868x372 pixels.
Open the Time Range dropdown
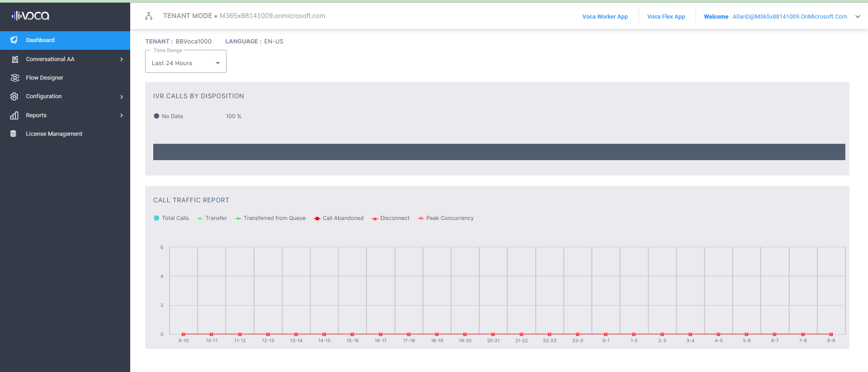[185, 63]
